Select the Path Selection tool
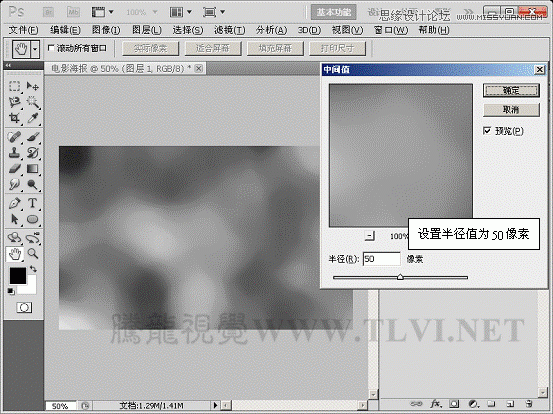Viewport: 553px width, 414px height. click(14, 219)
